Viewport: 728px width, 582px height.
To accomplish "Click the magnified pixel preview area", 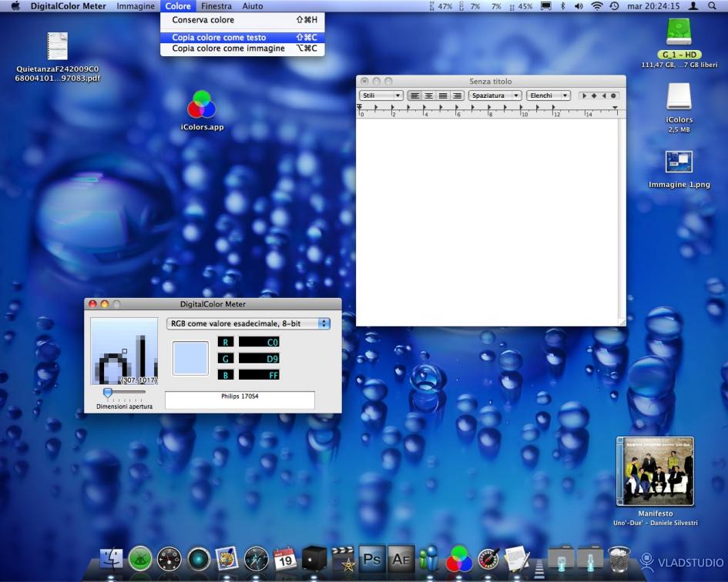I will [x=124, y=351].
